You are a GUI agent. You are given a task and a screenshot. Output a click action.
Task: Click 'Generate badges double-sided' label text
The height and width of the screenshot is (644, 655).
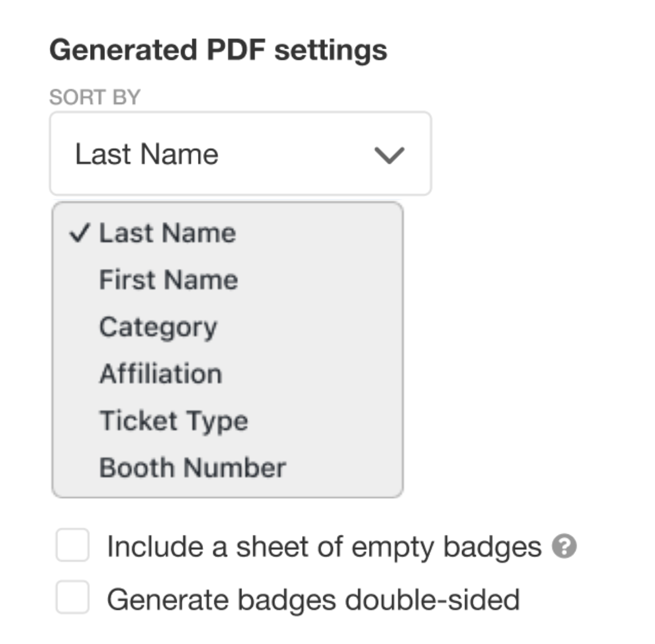click(x=313, y=600)
